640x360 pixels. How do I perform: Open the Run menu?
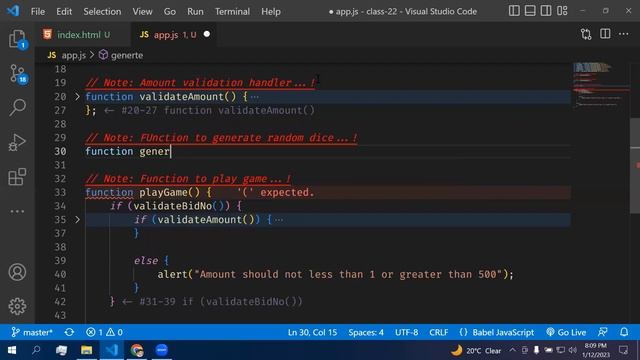(x=195, y=11)
